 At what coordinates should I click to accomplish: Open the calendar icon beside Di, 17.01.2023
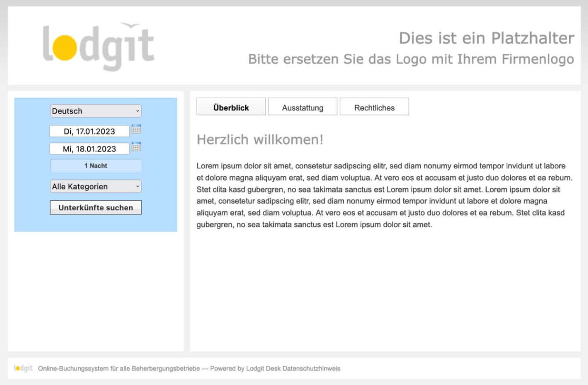coord(136,129)
